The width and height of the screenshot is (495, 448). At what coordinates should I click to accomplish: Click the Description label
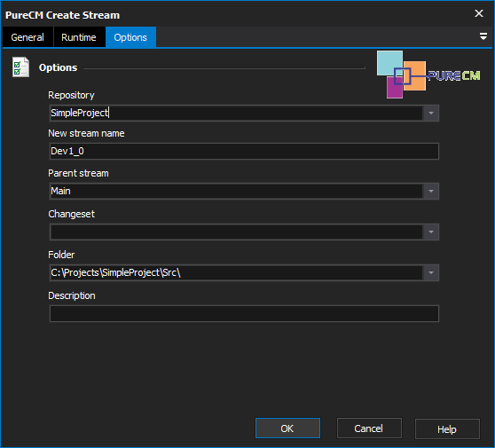click(72, 295)
